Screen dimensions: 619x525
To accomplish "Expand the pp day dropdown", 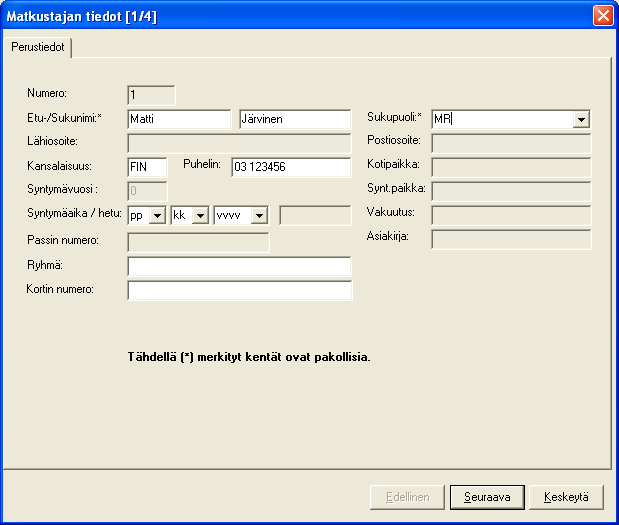I will pos(158,216).
